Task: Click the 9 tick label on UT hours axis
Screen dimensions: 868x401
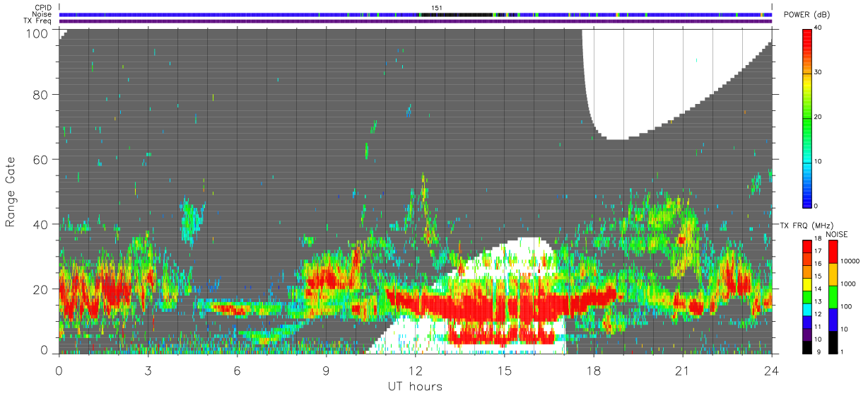Action: [327, 370]
